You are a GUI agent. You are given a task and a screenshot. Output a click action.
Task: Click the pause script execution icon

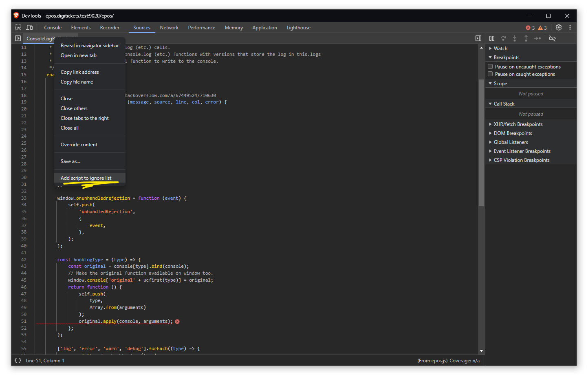[492, 38]
